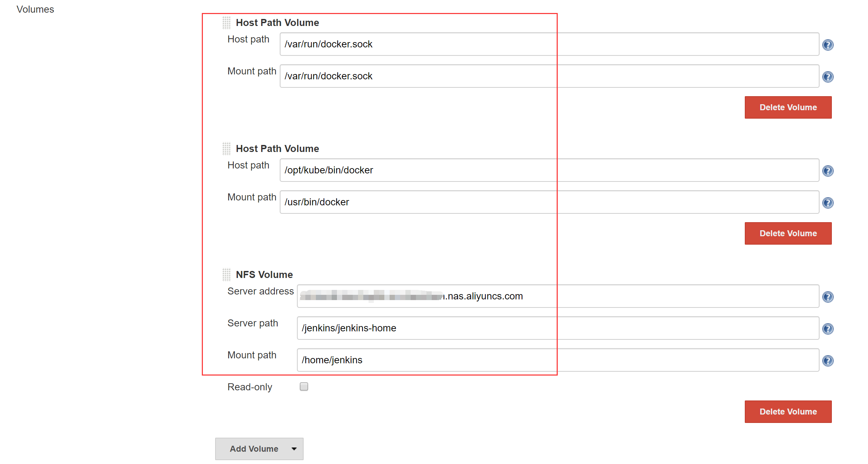The height and width of the screenshot is (464, 868).
Task: Open help for /opt/kube/bin/docker Host path
Action: (828, 171)
